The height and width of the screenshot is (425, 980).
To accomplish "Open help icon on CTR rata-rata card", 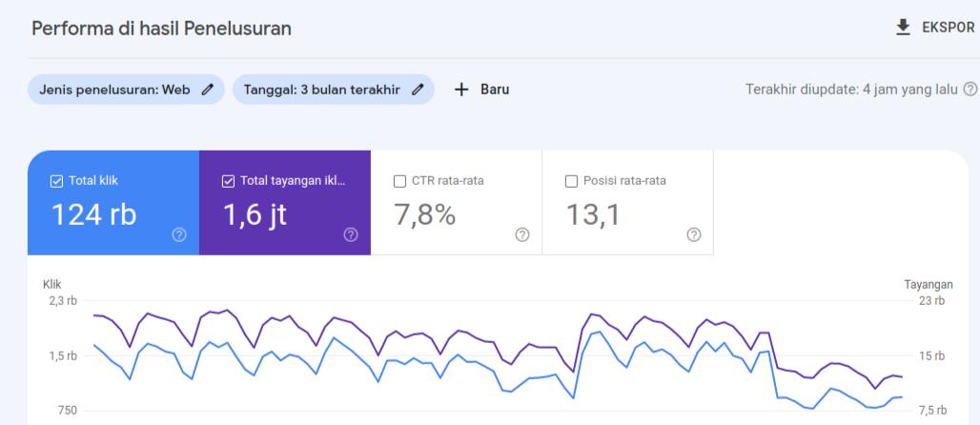I will [522, 235].
